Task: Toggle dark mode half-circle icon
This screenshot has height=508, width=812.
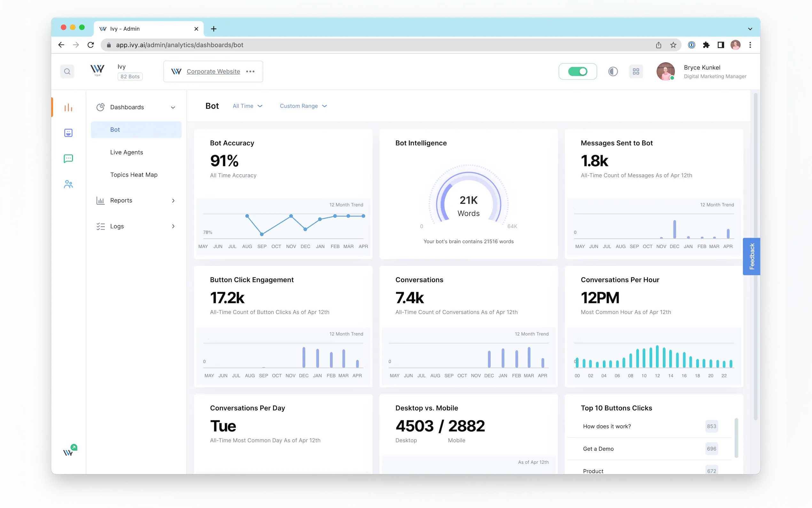Action: pos(613,71)
